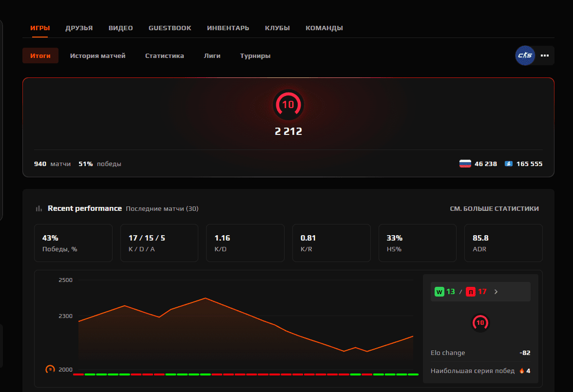
Task: Open the three-dot more options menu
Action: [545, 56]
